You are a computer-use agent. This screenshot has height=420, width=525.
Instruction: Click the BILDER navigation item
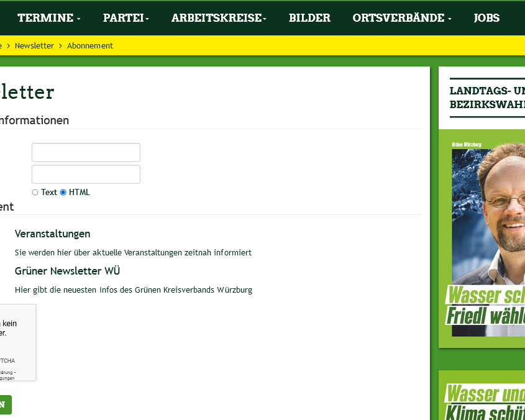point(309,18)
